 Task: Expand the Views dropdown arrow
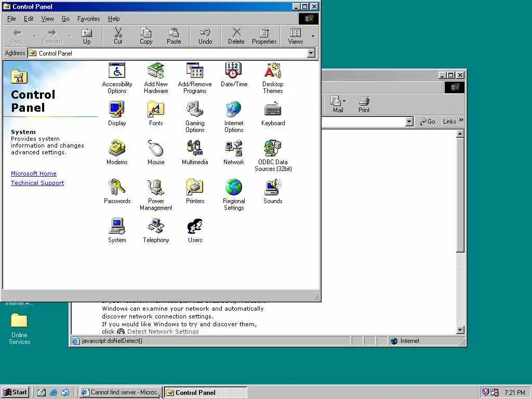313,36
